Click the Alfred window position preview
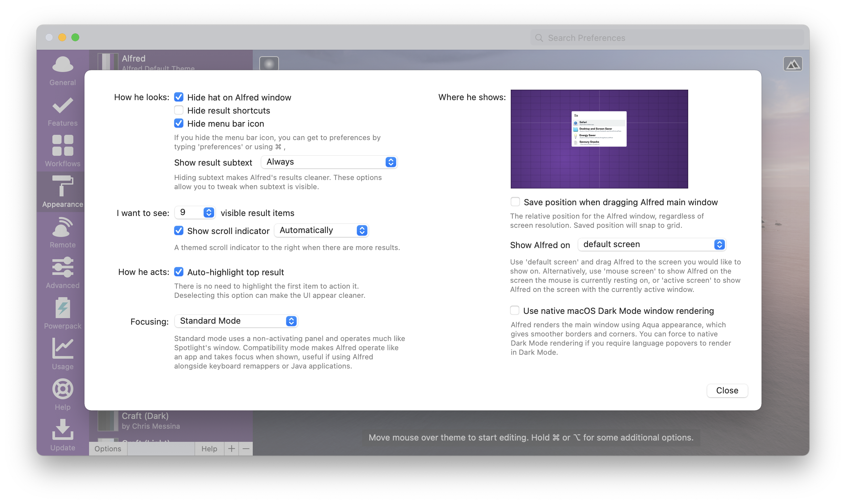This screenshot has height=504, width=846. coord(599,139)
